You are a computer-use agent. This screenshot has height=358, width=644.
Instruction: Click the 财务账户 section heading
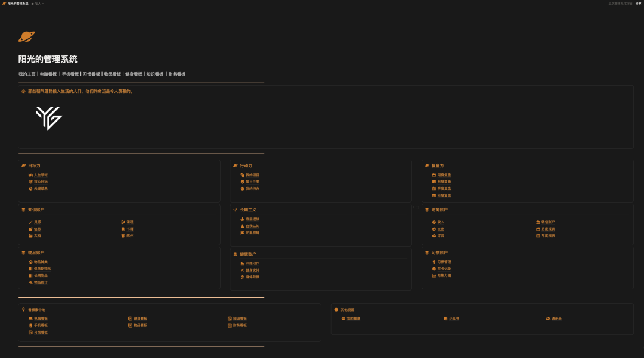(x=439, y=210)
